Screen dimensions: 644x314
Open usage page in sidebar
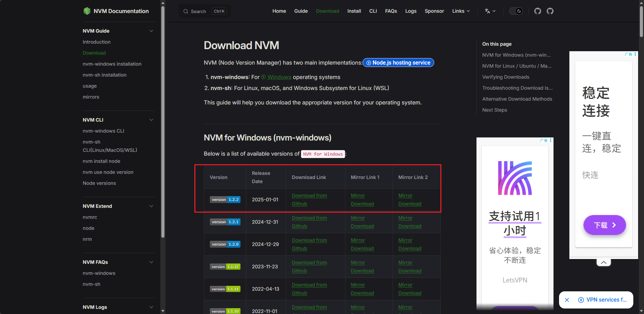[90, 86]
